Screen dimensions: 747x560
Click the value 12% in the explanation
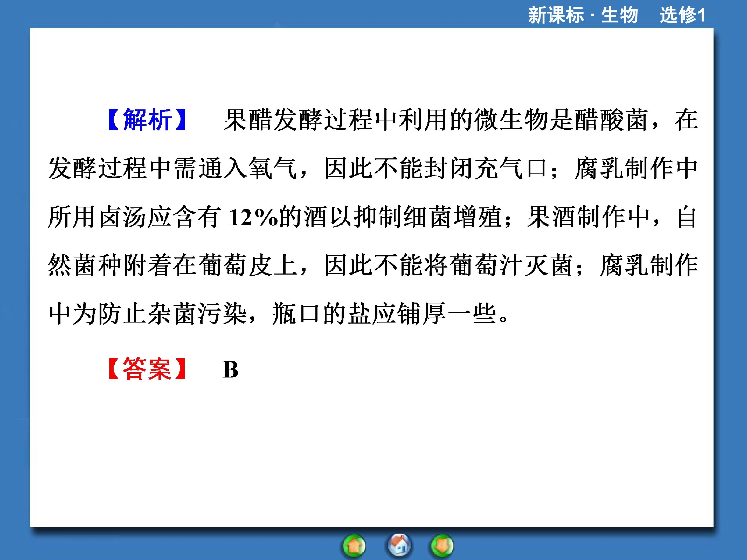tap(253, 217)
